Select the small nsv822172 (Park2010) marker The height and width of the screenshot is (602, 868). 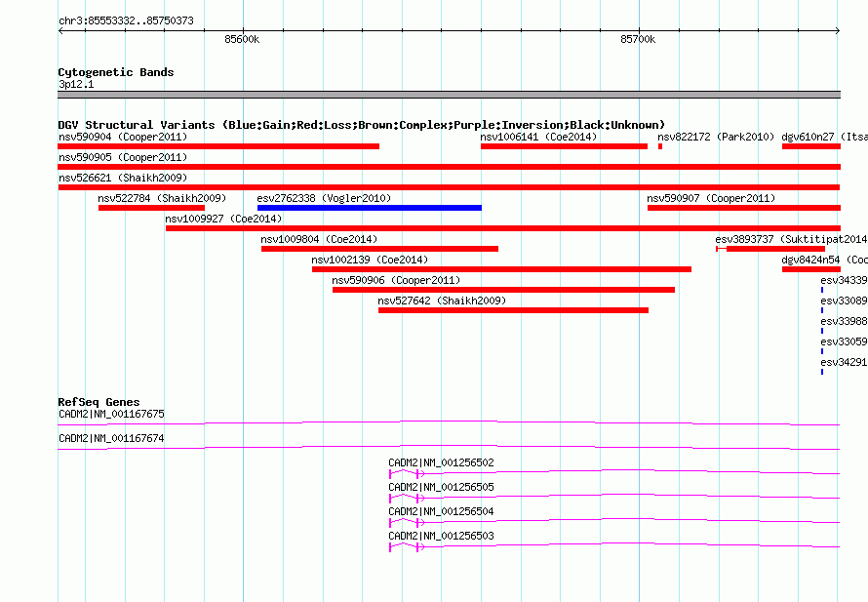660,146
